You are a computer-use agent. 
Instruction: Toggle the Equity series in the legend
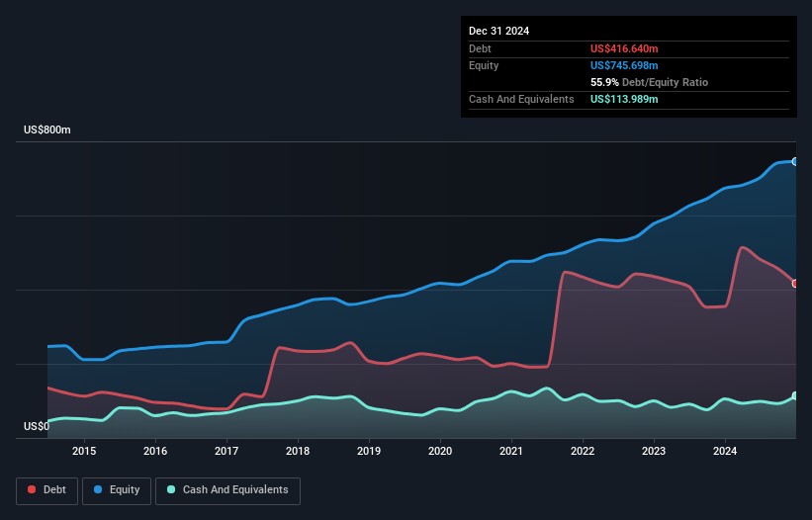click(117, 490)
